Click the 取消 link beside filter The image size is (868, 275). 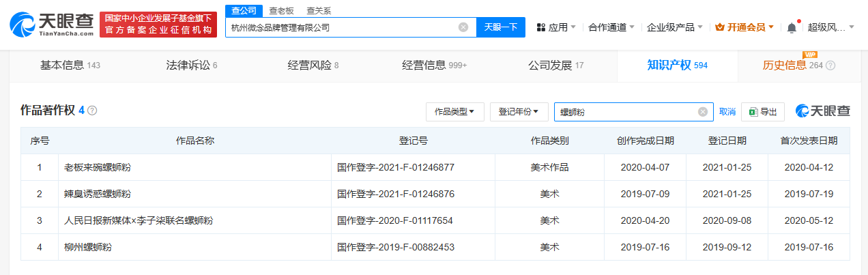pos(727,112)
